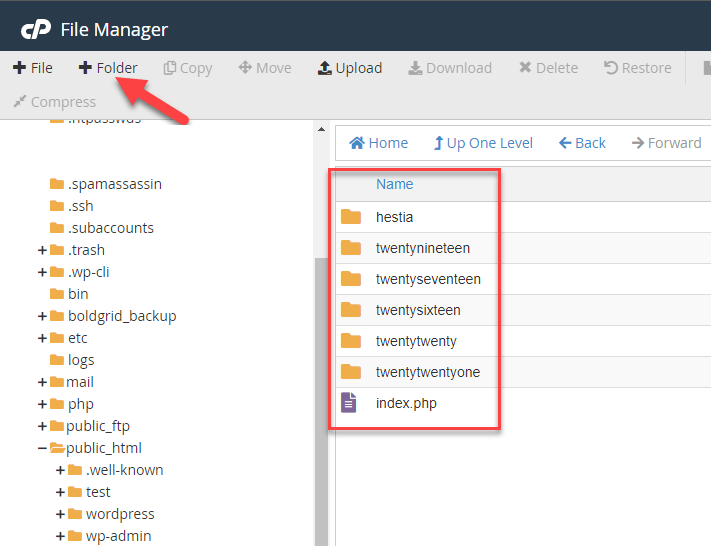Expand the boldgrid_backup tree node

42,316
